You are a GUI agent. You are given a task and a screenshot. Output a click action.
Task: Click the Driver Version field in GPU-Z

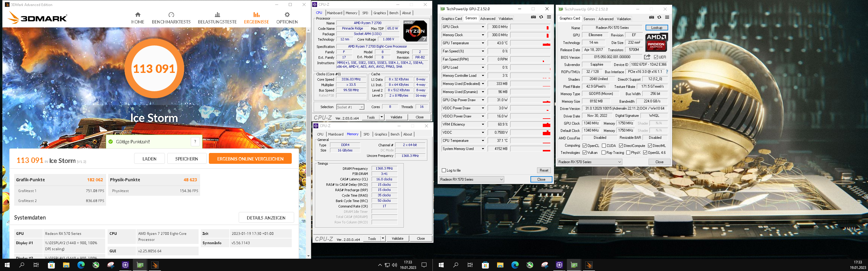pyautogui.click(x=625, y=109)
